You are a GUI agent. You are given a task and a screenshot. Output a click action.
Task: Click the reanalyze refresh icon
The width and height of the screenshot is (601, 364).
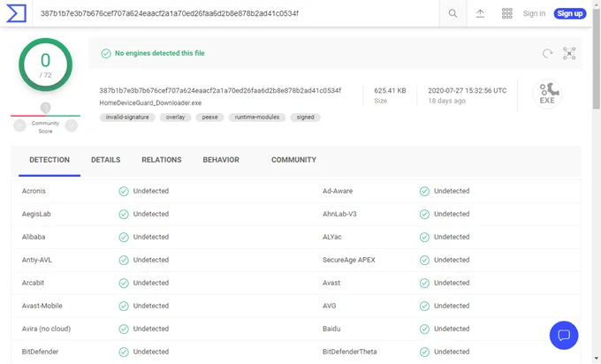[x=548, y=54]
